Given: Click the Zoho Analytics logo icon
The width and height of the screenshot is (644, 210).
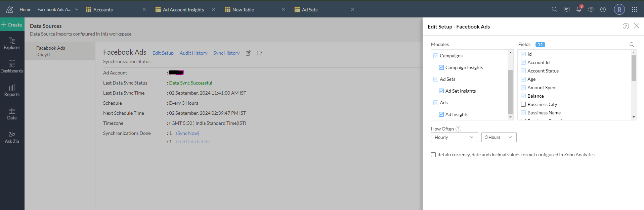Looking at the screenshot, I should point(9,9).
